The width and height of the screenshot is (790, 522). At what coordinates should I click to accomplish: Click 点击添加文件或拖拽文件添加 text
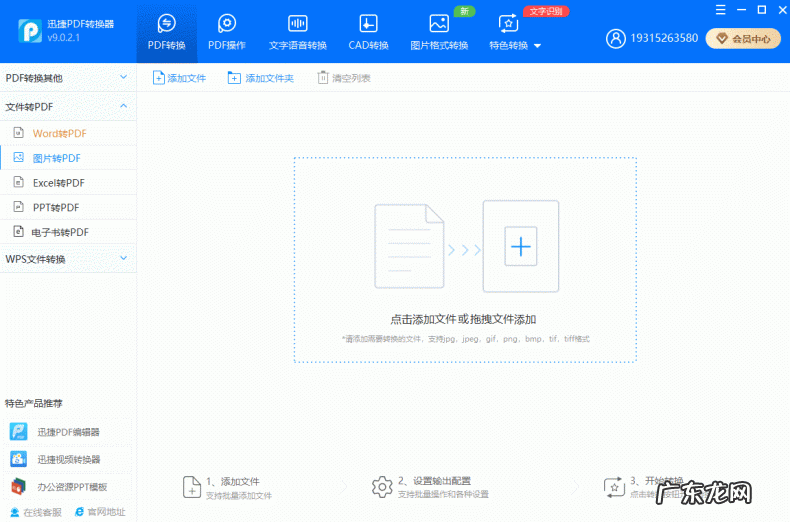coord(463,319)
